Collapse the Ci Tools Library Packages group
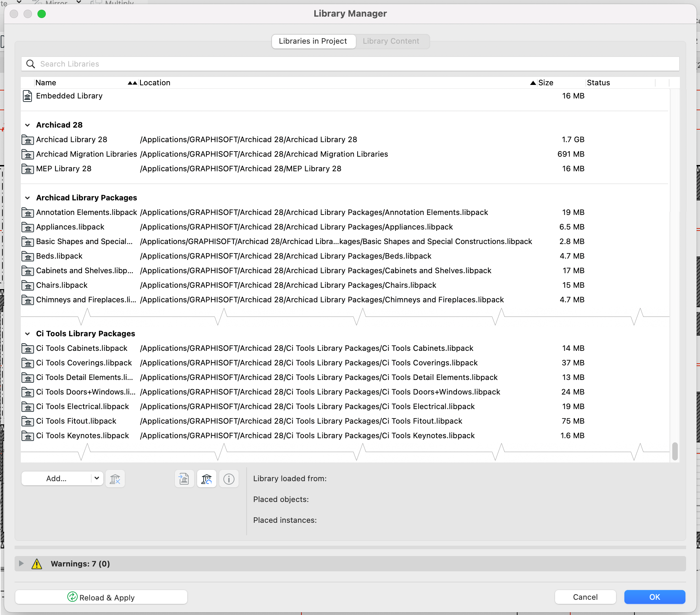700x615 pixels. [27, 334]
